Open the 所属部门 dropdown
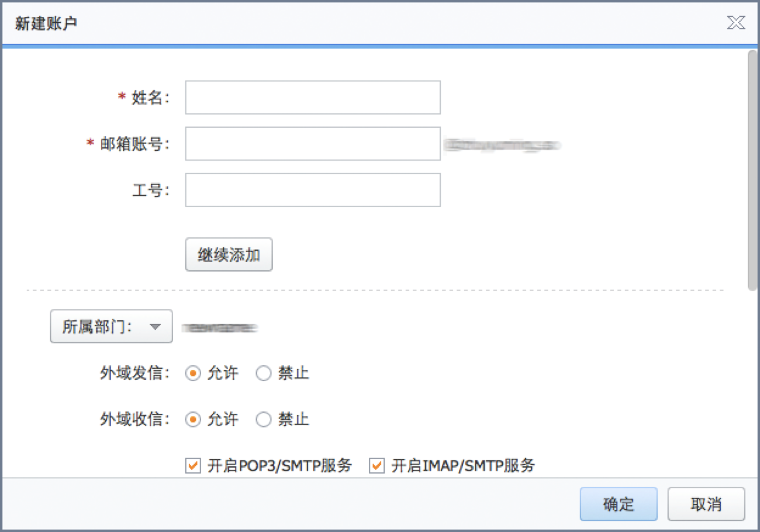Image resolution: width=760 pixels, height=532 pixels. (111, 326)
